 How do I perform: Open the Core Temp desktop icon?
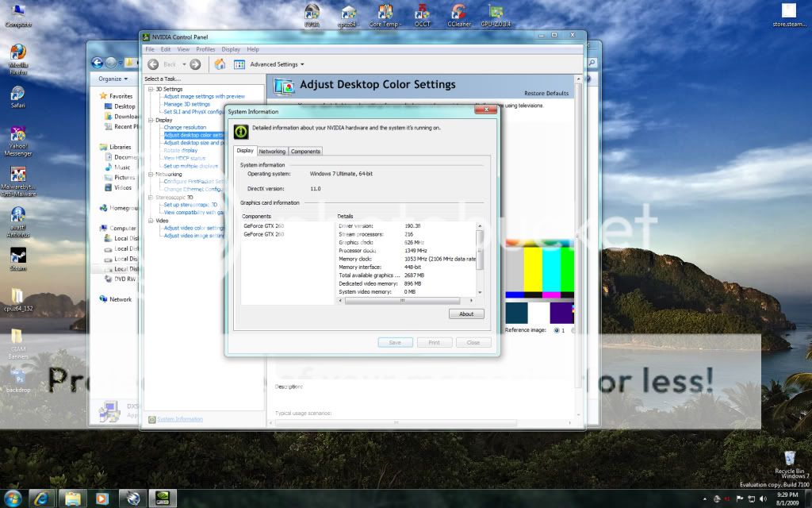(385, 16)
